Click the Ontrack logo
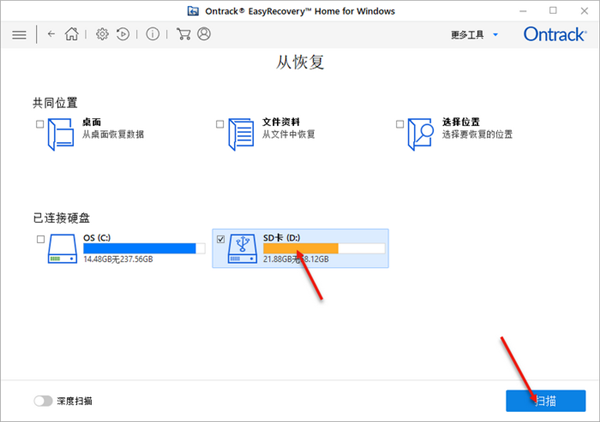 pyautogui.click(x=555, y=34)
